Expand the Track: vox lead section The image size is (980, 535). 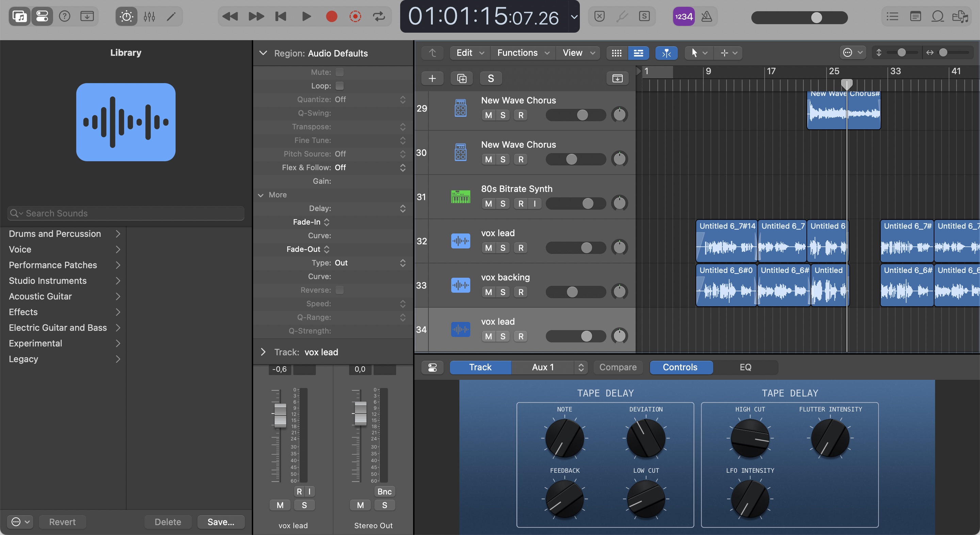click(x=263, y=352)
